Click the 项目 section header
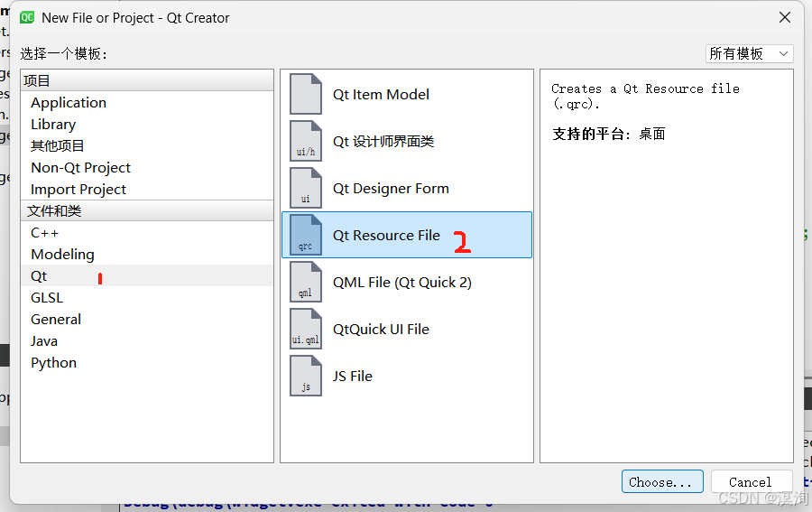 point(147,81)
